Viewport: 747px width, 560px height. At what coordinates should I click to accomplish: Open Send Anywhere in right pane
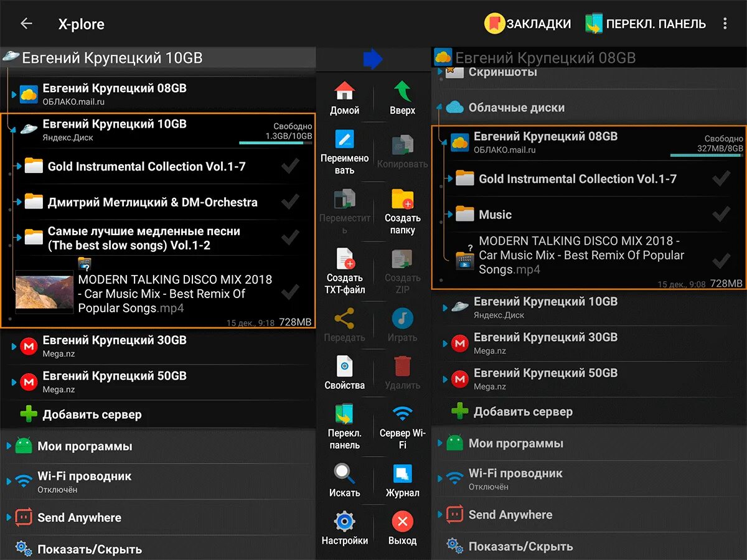[x=589, y=515]
